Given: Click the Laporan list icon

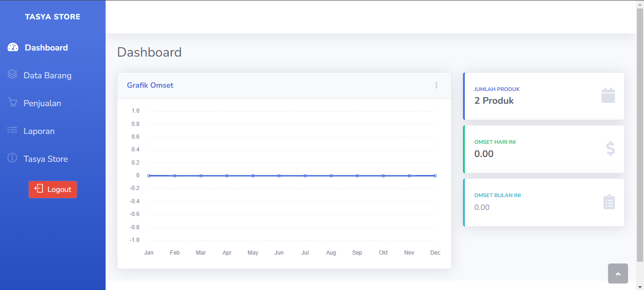Looking at the screenshot, I should (x=12, y=131).
